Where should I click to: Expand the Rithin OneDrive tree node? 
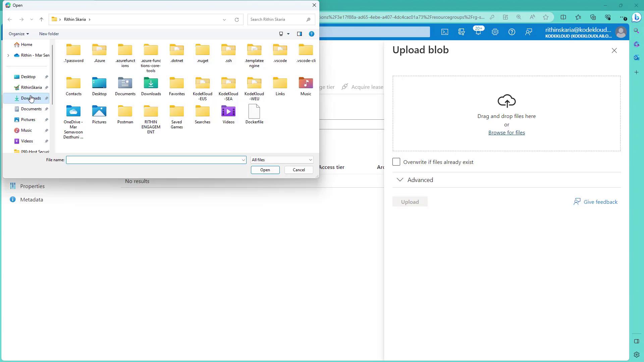(8, 55)
